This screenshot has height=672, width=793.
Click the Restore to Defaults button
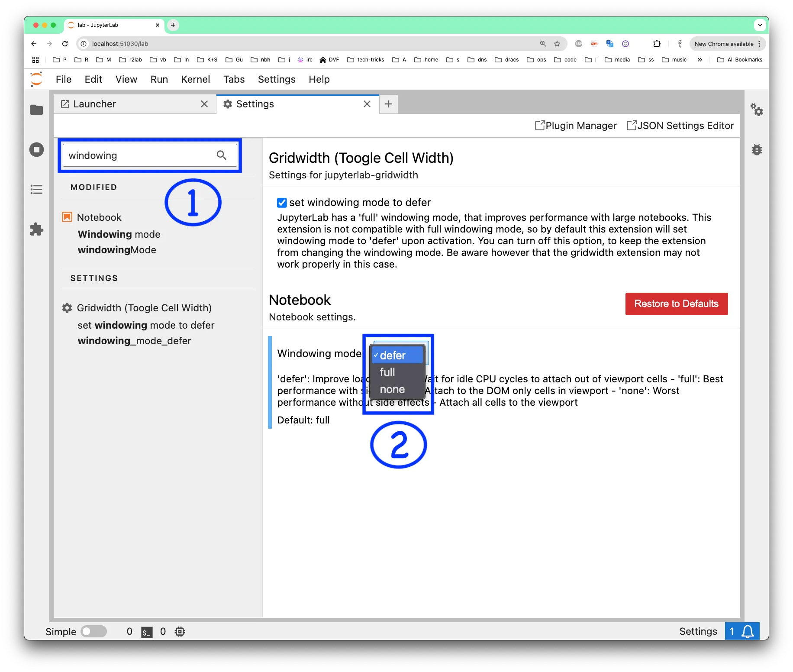[676, 304]
